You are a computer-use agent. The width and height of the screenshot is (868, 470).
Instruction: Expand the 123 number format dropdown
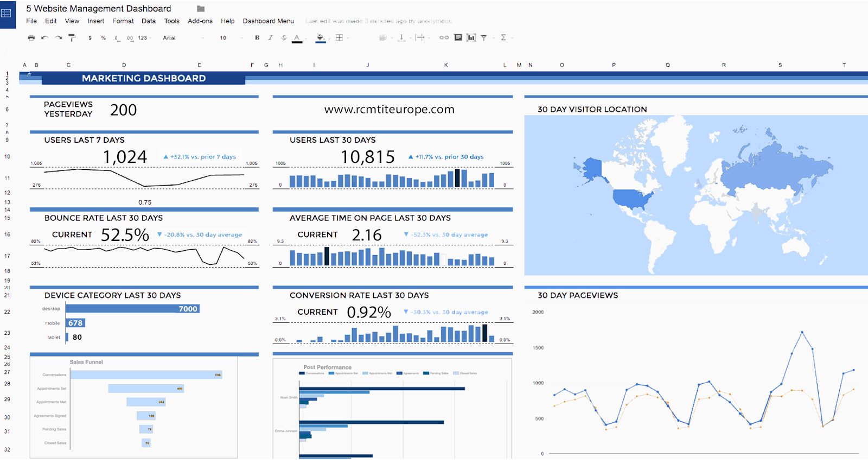coord(144,38)
